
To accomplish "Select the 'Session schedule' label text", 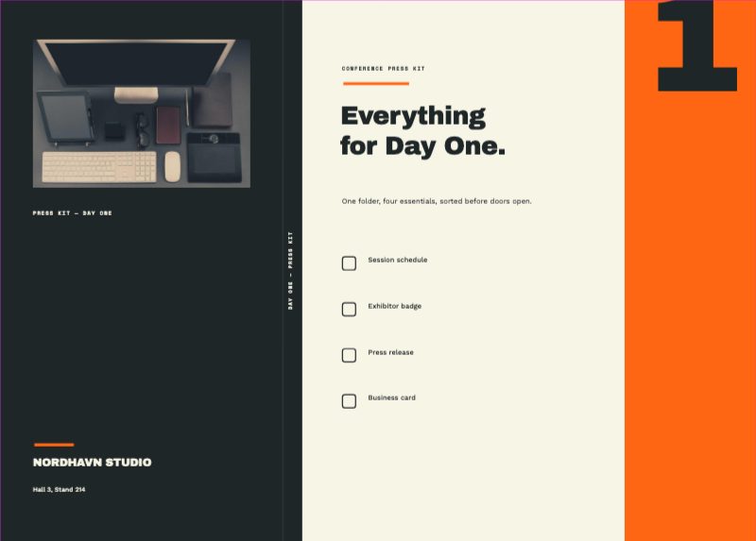I will click(398, 260).
